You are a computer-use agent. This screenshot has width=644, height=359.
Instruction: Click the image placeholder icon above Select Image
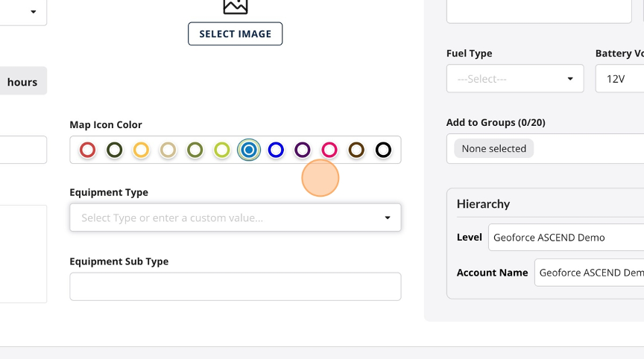coord(236,6)
